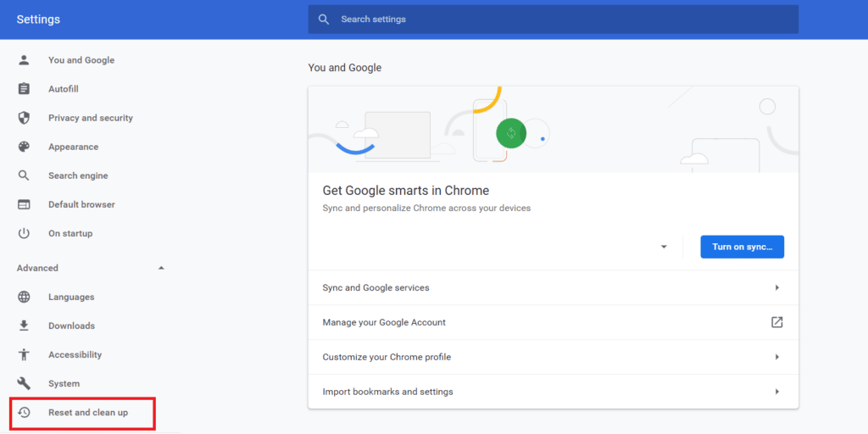Open the Autofill settings section
This screenshot has height=434, width=868.
64,89
